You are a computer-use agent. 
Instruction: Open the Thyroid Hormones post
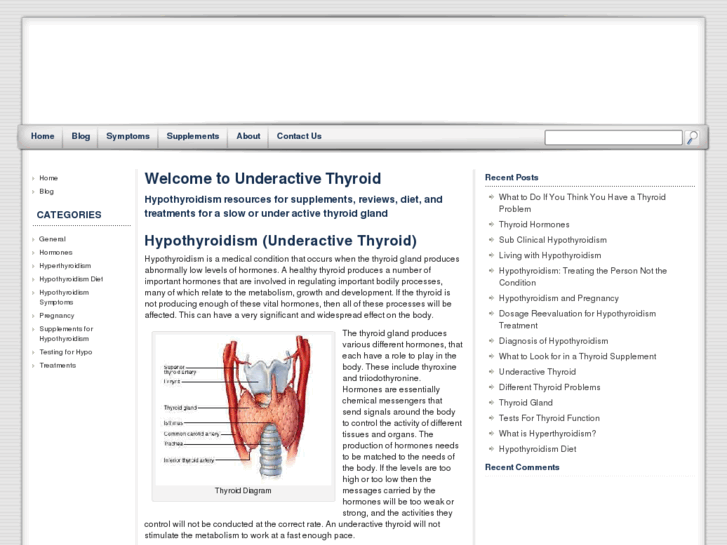coord(534,224)
